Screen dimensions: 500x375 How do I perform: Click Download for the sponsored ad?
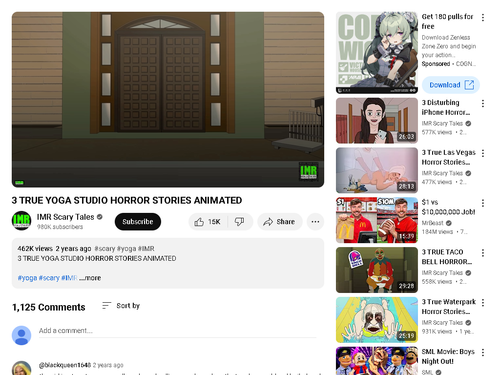pyautogui.click(x=451, y=85)
